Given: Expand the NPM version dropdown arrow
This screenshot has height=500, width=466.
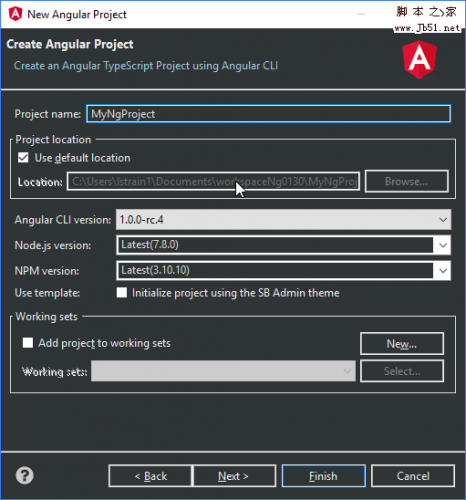Looking at the screenshot, I should 443,270.
